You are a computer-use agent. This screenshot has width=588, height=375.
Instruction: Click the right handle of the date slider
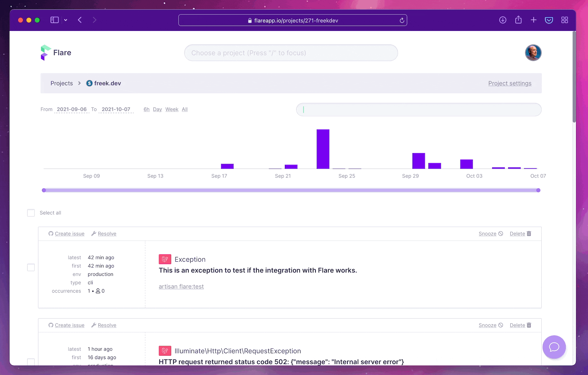tap(538, 190)
